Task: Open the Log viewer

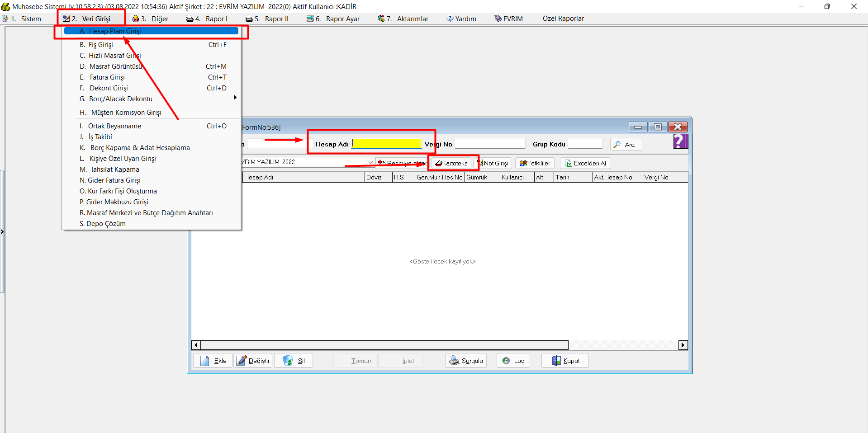Action: 513,361
